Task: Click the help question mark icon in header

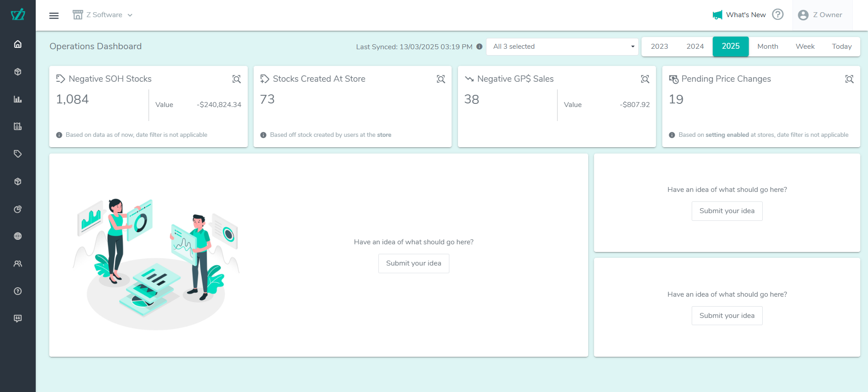Action: (778, 14)
